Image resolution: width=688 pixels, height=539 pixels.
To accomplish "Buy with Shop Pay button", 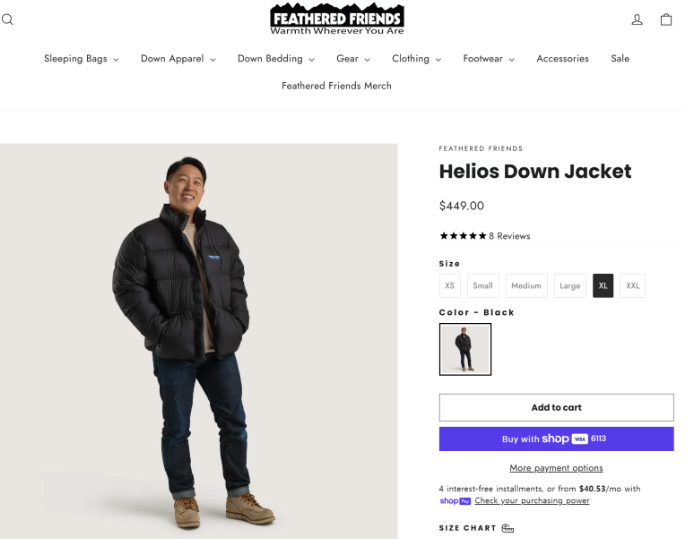I will [x=556, y=439].
